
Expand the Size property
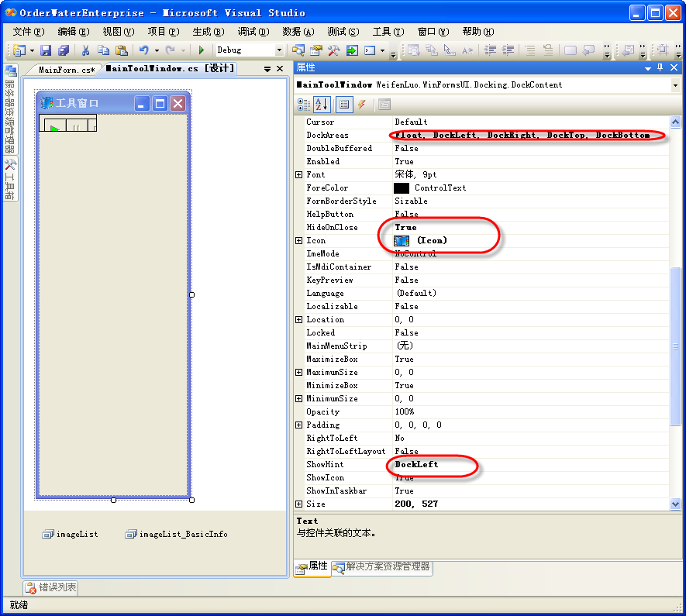coord(299,503)
